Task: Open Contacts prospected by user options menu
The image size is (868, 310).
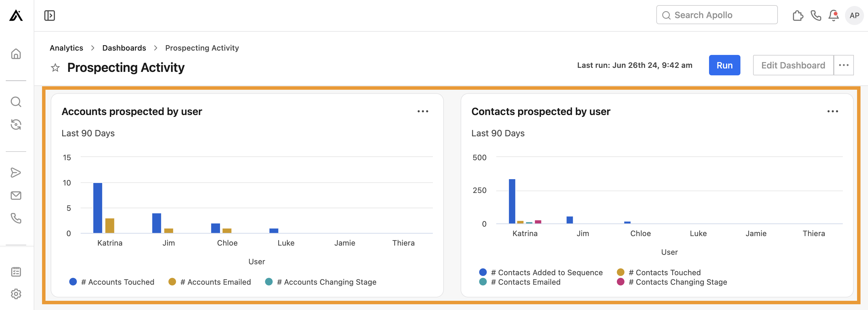Action: (x=833, y=111)
